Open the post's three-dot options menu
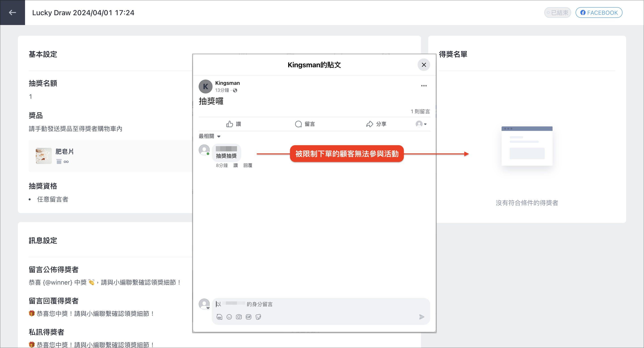644x348 pixels. click(424, 86)
